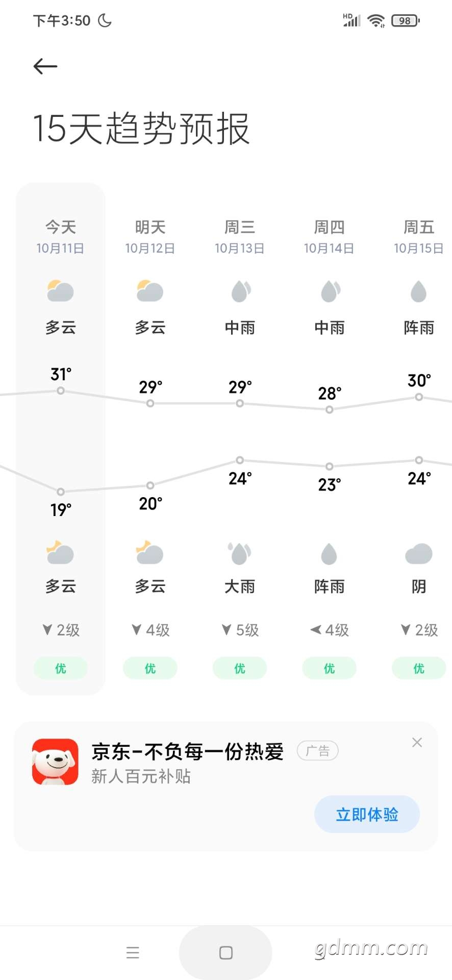Tap tomorrow's daytime cloudy weather icon
Image resolution: width=452 pixels, height=980 pixels.
coord(150,291)
